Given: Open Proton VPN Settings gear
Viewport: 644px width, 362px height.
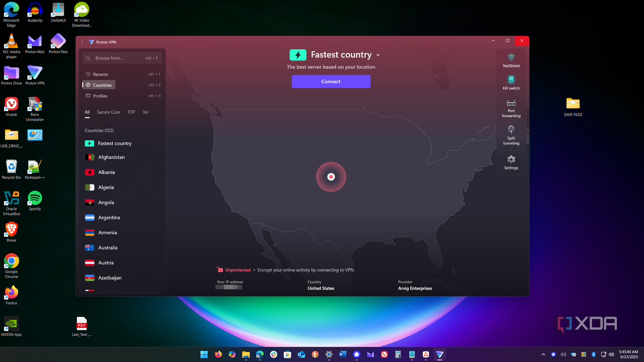Looking at the screenshot, I should tap(511, 163).
